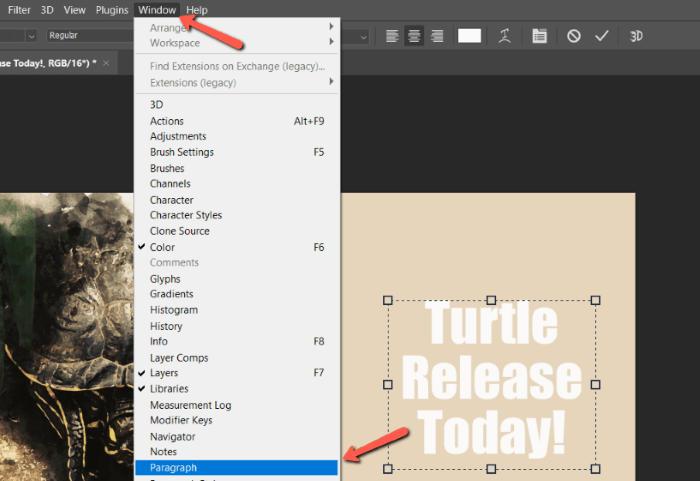Click the top-right text box handle
Screen dimensions: 700x481
click(596, 300)
